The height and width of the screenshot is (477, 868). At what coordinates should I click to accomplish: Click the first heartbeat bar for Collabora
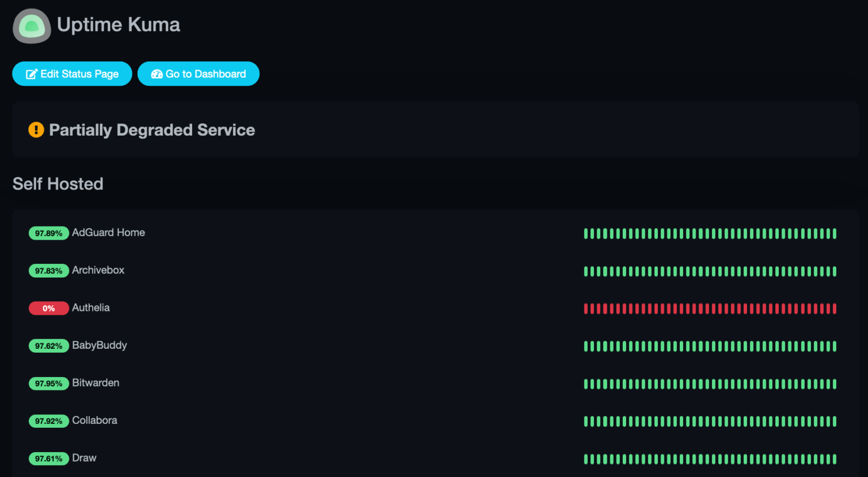585,421
